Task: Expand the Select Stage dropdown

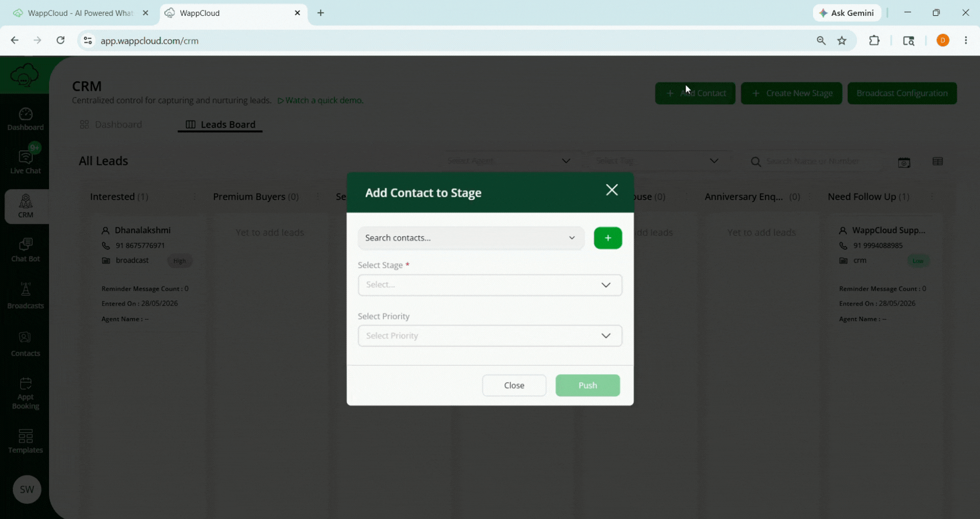Action: [x=489, y=285]
